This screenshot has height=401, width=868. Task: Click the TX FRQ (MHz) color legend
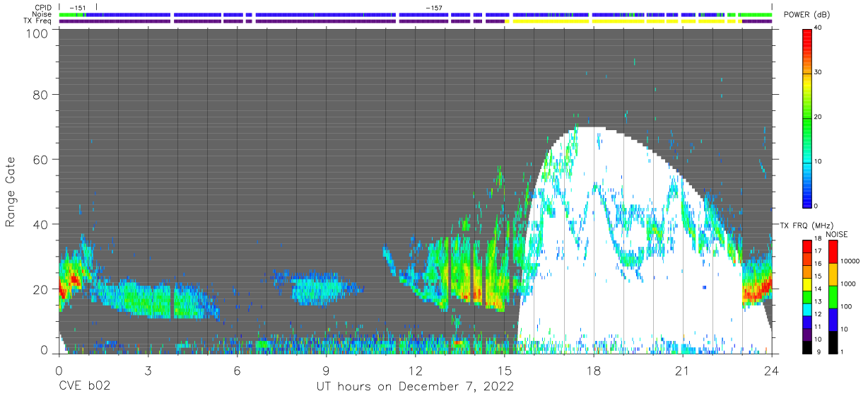[807, 296]
